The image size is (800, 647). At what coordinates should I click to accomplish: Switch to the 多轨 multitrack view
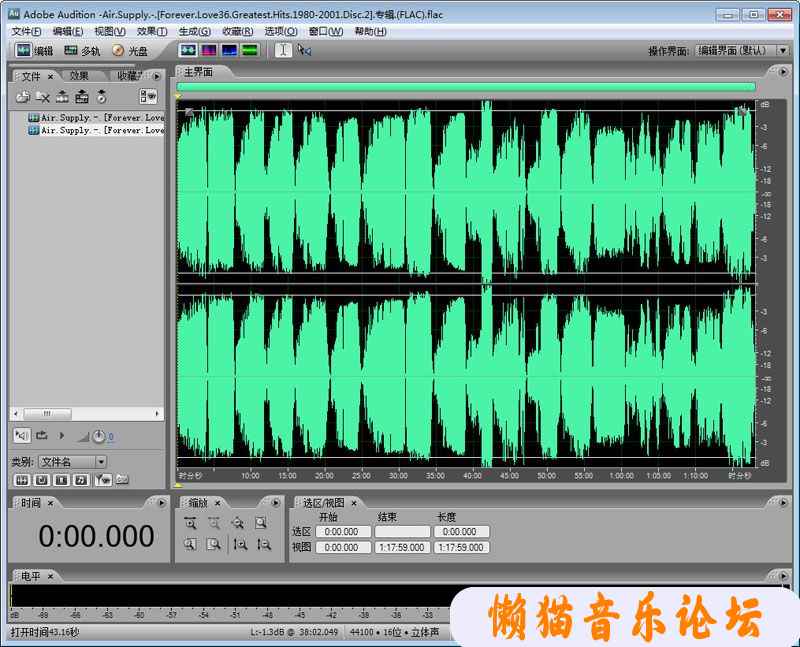82,51
